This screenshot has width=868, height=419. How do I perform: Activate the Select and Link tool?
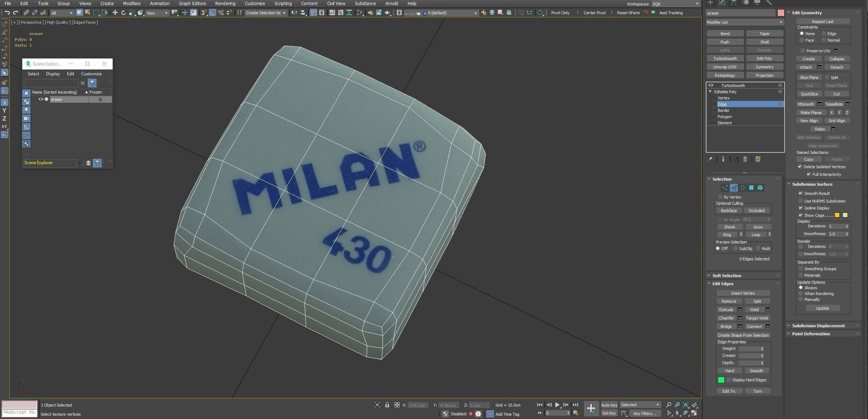[26, 12]
